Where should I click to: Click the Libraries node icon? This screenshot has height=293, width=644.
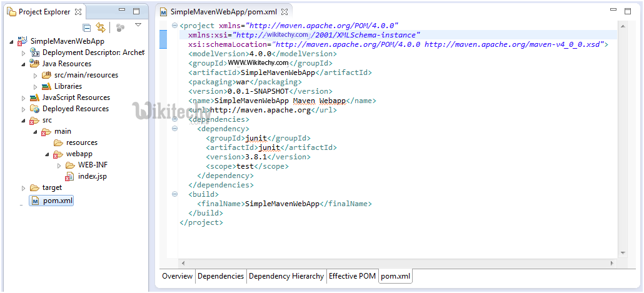47,86
